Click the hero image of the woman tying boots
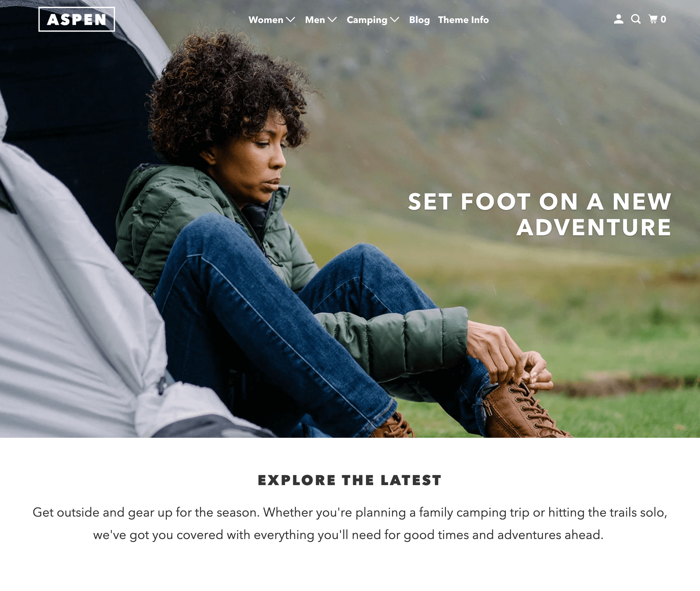 click(x=350, y=219)
